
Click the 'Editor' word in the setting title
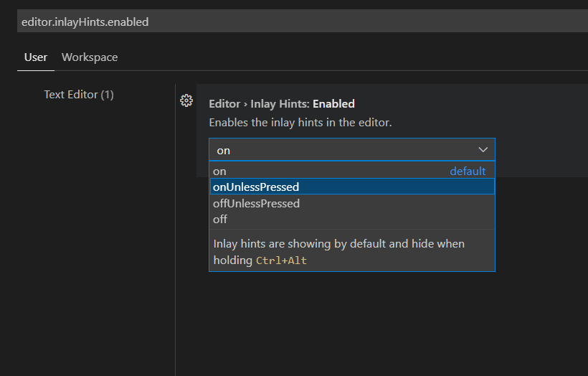click(224, 104)
